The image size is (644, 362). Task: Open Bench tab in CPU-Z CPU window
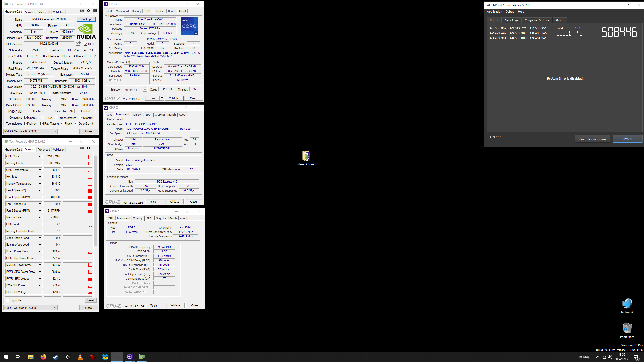pyautogui.click(x=172, y=11)
